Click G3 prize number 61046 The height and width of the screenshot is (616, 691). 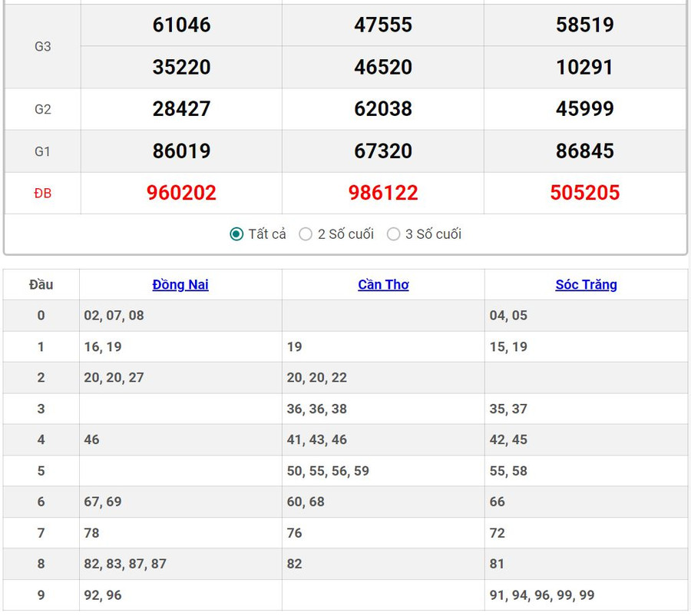181,25
